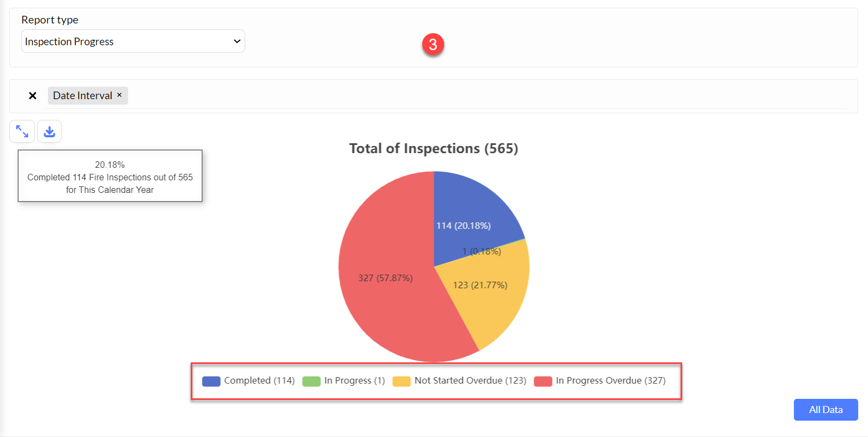Image resolution: width=868 pixels, height=437 pixels.
Task: Toggle Completed (114) legend entry
Action: [248, 381]
